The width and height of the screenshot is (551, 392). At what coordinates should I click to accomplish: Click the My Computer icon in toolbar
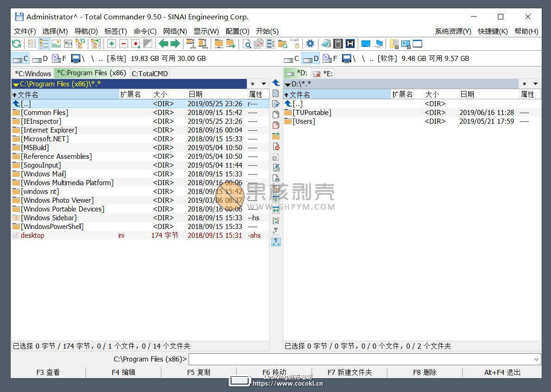point(378,44)
